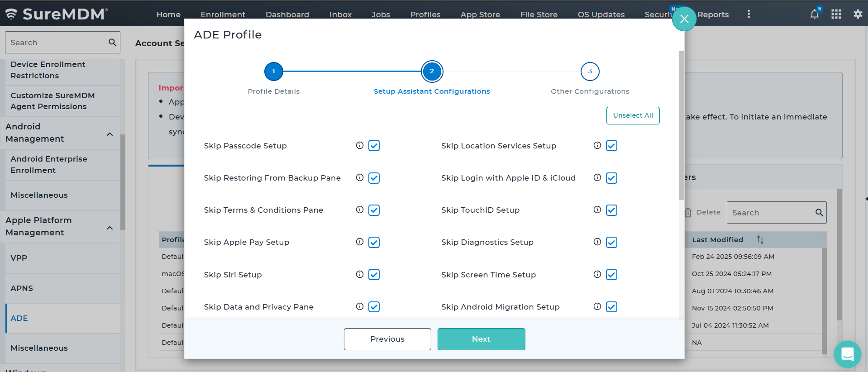This screenshot has height=372, width=868.
Task: Uncheck Skip Location Services Setup checkbox
Action: click(611, 146)
